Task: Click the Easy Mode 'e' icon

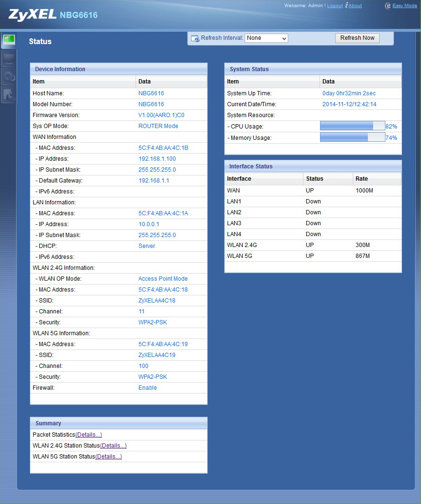Action: pos(388,6)
